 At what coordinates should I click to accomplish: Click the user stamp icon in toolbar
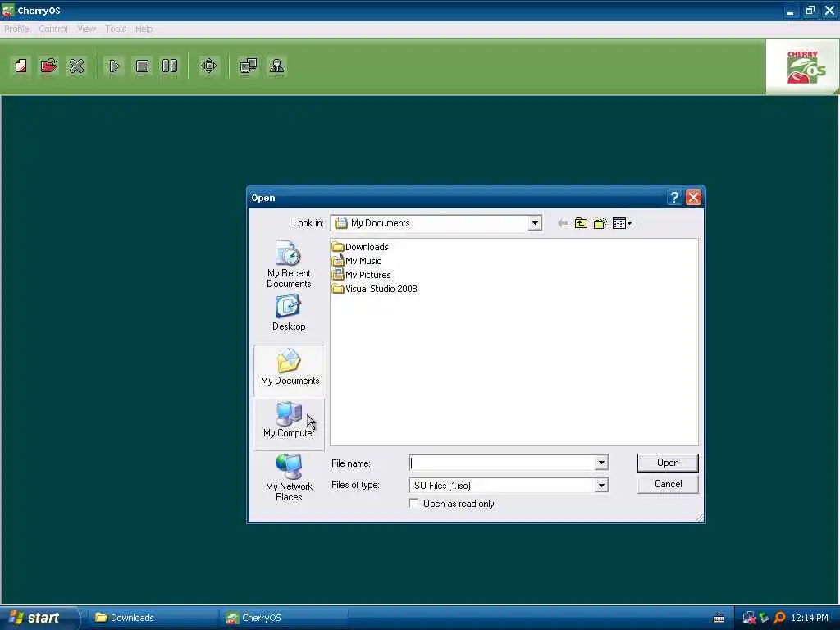(x=276, y=66)
